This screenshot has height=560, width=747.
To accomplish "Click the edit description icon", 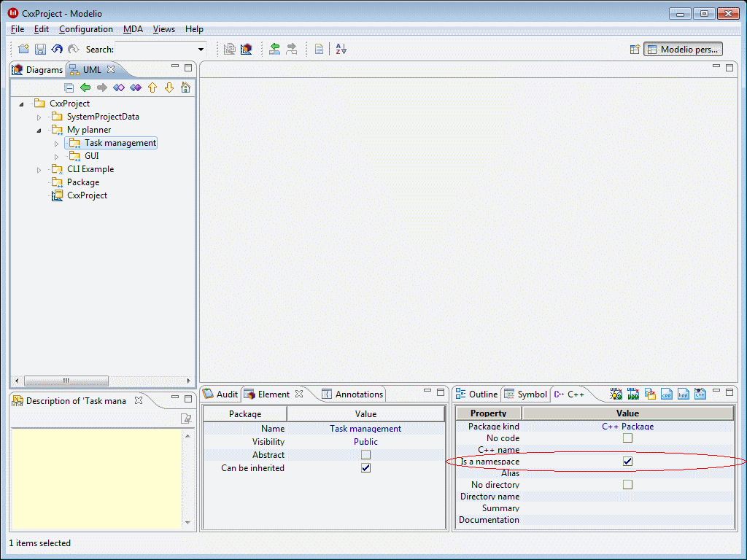I will 186,419.
